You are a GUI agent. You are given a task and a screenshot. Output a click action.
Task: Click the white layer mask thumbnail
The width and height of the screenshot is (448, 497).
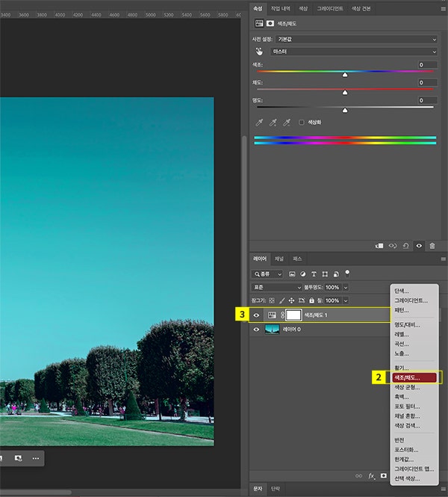pyautogui.click(x=293, y=315)
